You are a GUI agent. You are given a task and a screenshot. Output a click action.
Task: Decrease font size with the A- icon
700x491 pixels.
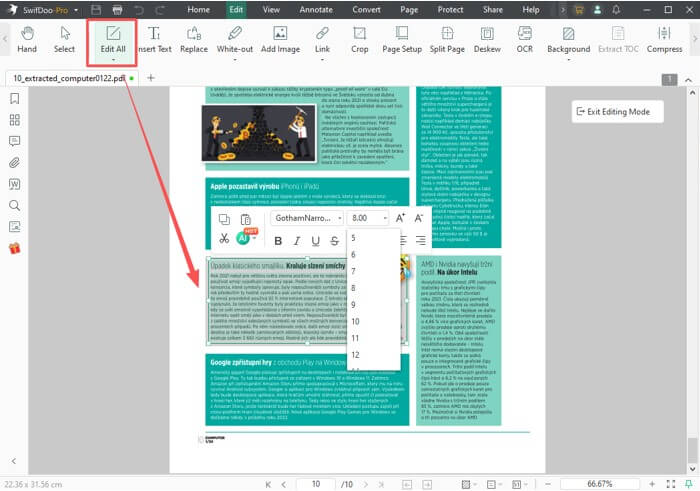pos(419,218)
